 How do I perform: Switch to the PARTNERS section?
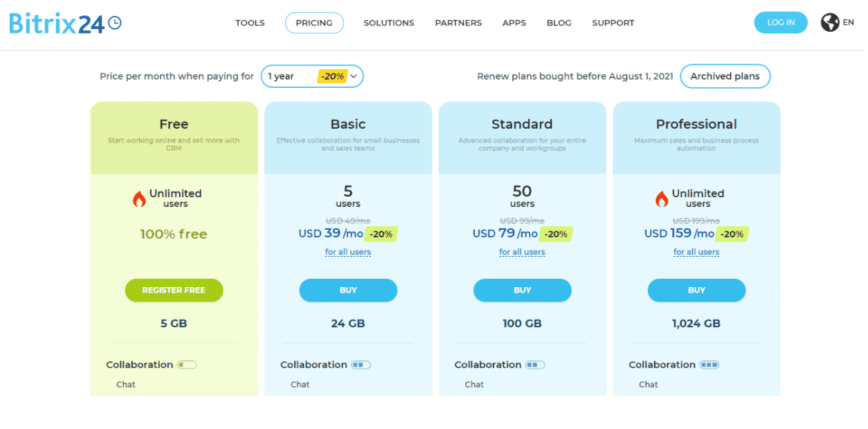tap(458, 22)
